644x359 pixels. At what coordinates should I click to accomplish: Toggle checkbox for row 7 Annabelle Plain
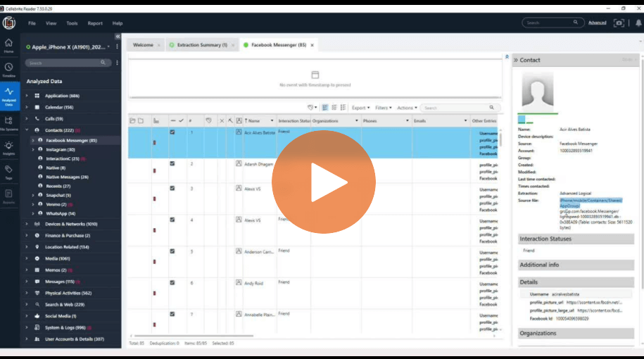(x=172, y=314)
